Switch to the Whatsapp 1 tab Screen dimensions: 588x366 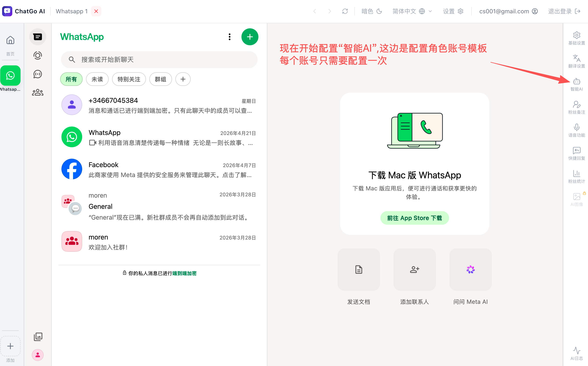[x=72, y=11]
